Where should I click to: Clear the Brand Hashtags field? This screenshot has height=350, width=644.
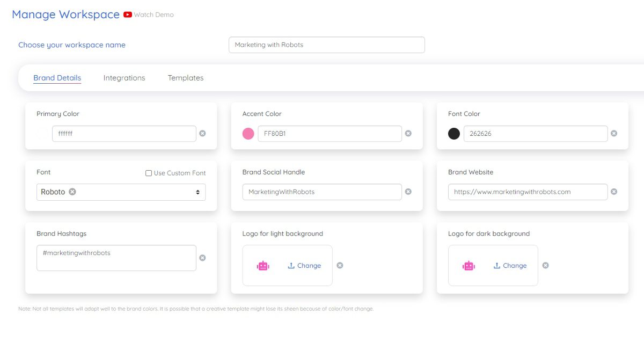[202, 258]
